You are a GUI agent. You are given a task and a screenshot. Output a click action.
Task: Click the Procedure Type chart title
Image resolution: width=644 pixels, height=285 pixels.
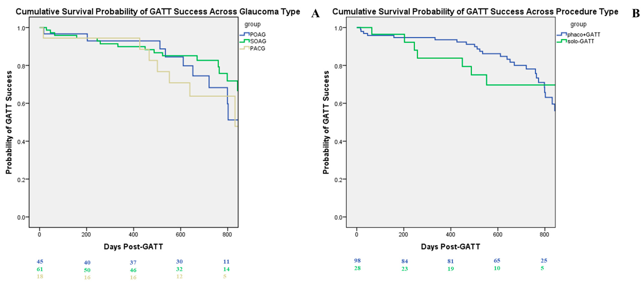[475, 11]
